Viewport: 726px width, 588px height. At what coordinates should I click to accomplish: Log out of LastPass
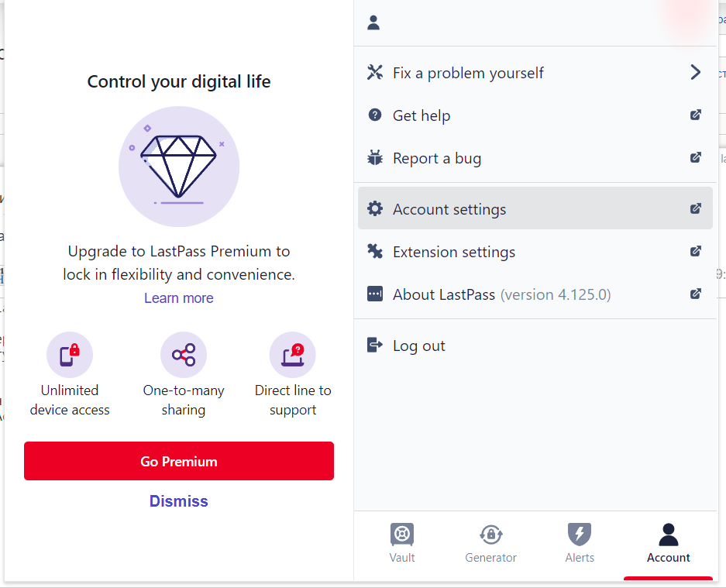[418, 346]
